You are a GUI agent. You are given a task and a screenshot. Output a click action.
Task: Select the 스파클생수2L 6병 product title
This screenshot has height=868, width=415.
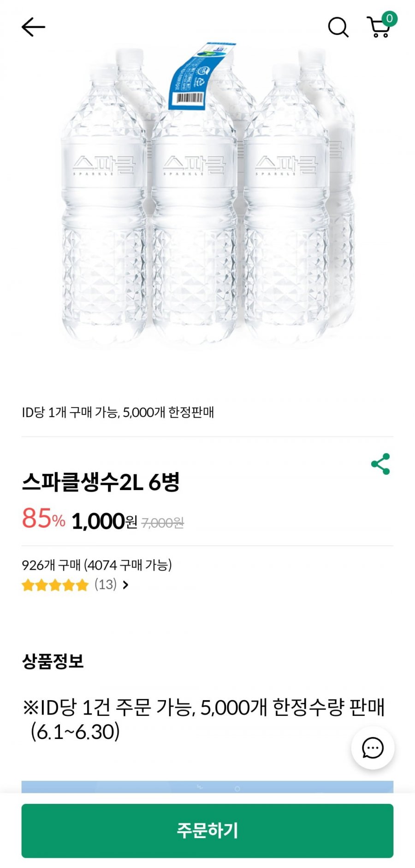tap(101, 482)
